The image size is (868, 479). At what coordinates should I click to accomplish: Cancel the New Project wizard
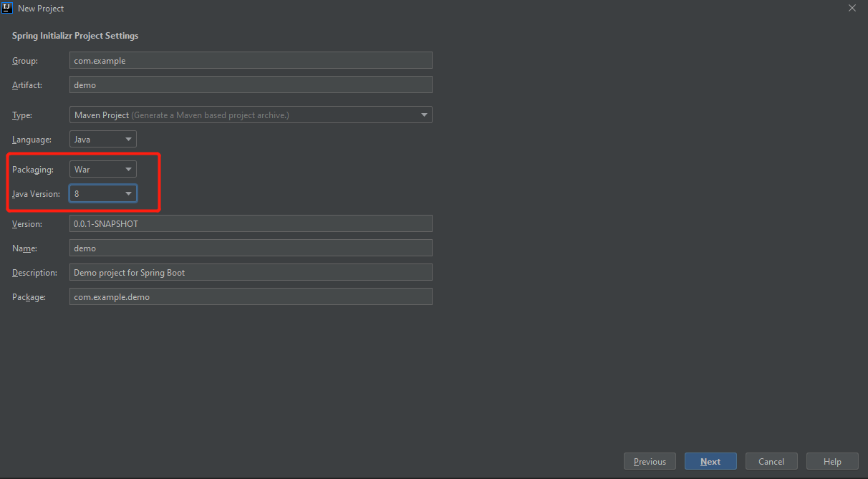tap(771, 462)
